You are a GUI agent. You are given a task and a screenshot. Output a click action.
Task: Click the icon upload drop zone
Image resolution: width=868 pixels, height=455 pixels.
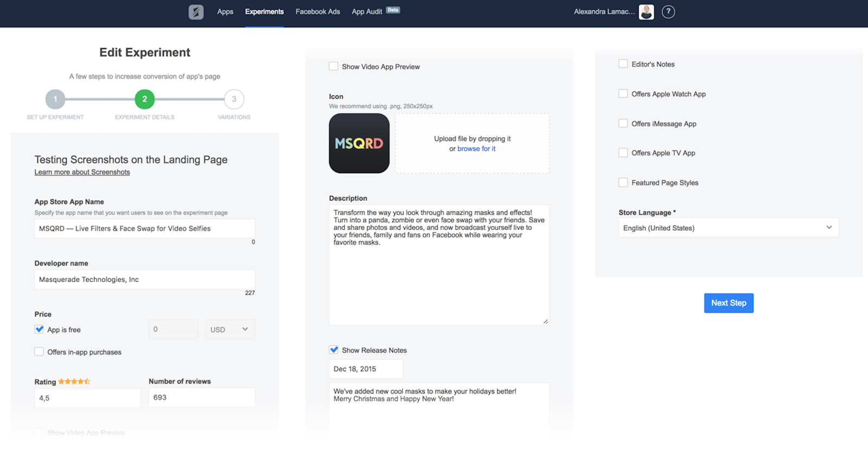click(473, 143)
